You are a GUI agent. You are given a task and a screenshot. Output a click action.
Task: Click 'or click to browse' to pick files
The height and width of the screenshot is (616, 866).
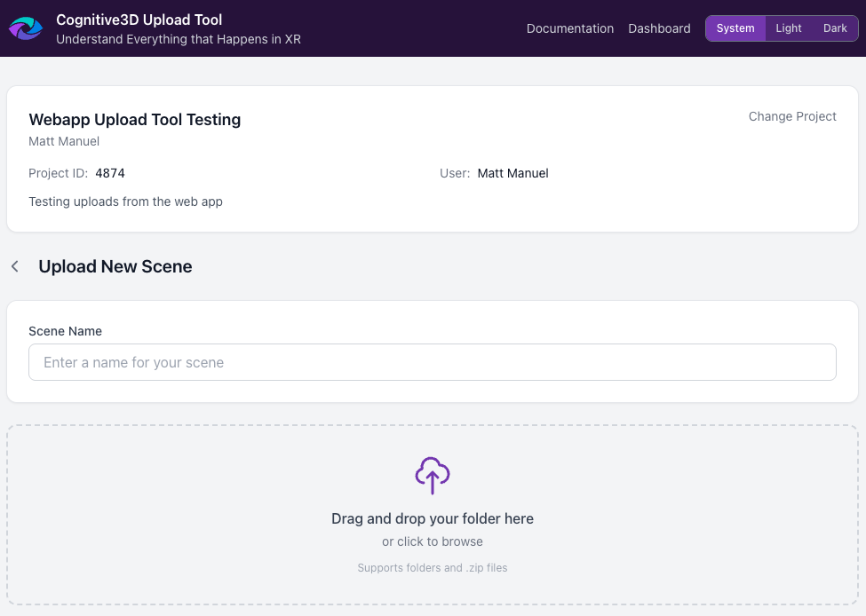click(433, 541)
